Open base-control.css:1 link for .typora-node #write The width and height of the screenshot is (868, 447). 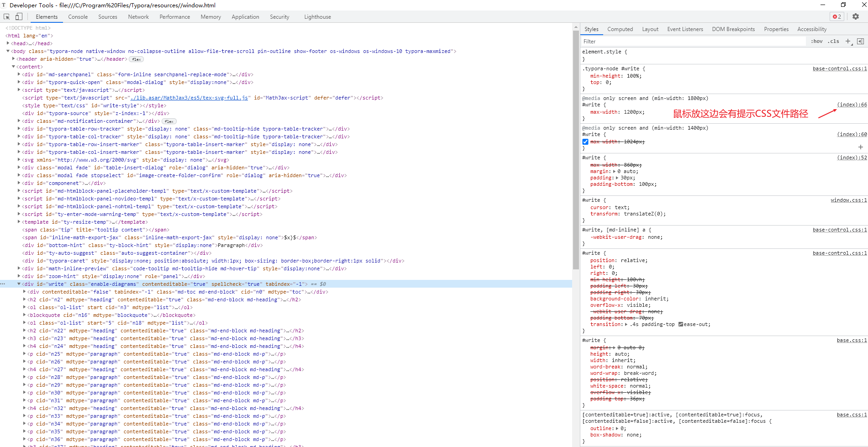(840, 69)
